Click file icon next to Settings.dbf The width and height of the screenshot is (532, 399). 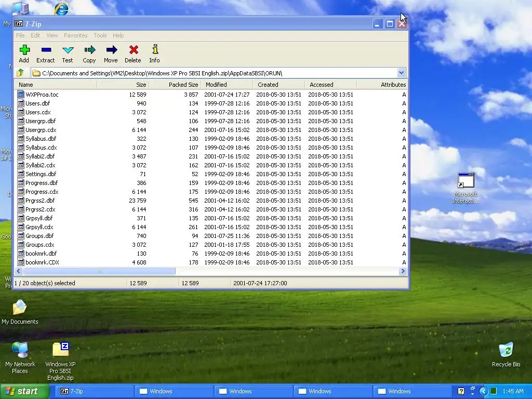click(x=21, y=174)
